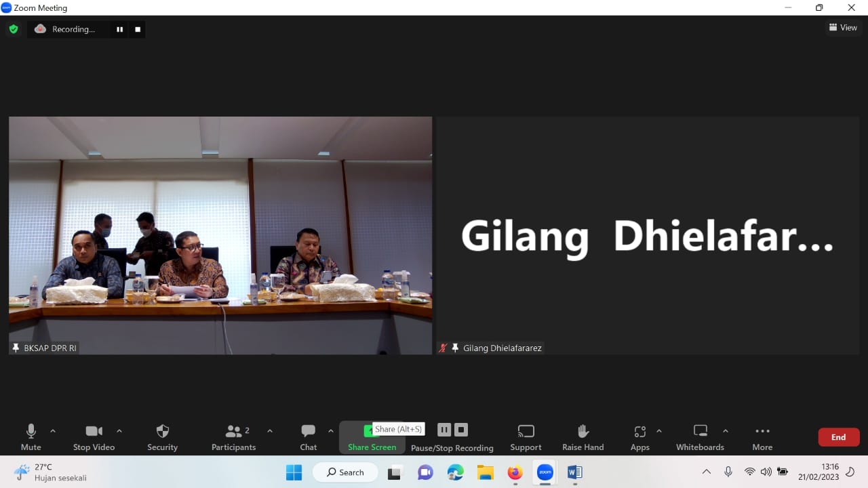The width and height of the screenshot is (868, 488).
Task: Click the battery tray icon
Action: click(783, 472)
